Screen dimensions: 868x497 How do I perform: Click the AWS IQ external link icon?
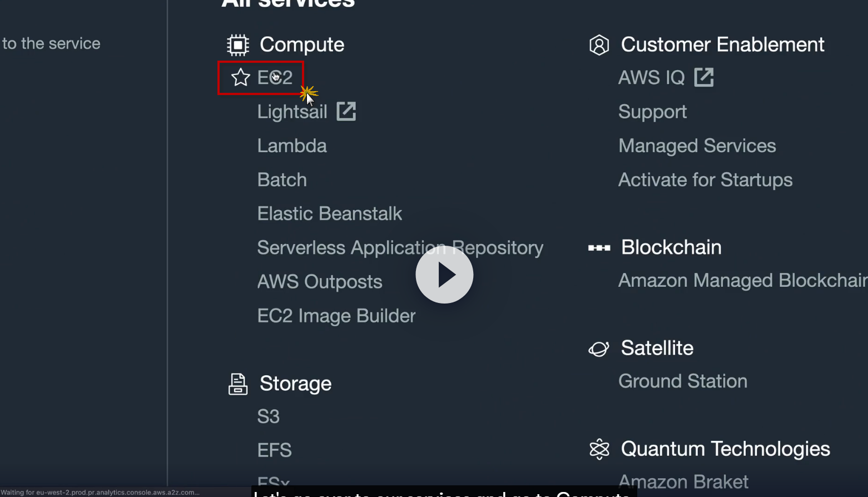click(x=704, y=77)
